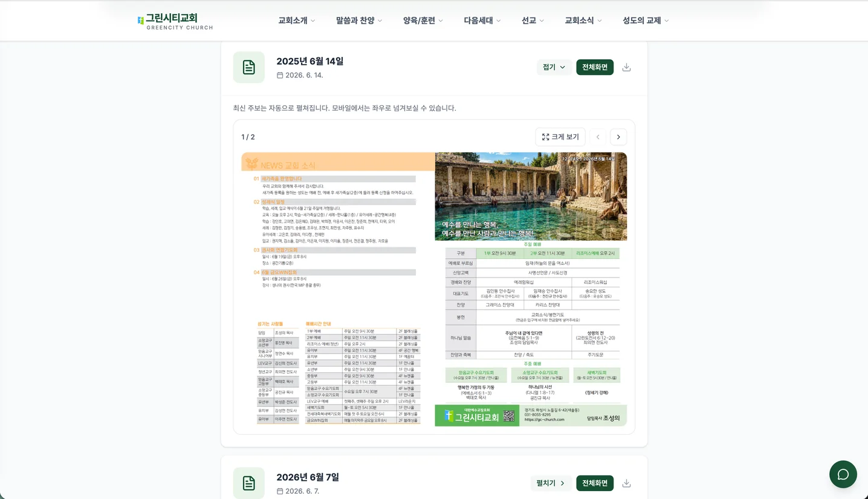868x499 pixels.
Task: Download the 2025년 6월 14일 bulletin
Action: point(626,67)
